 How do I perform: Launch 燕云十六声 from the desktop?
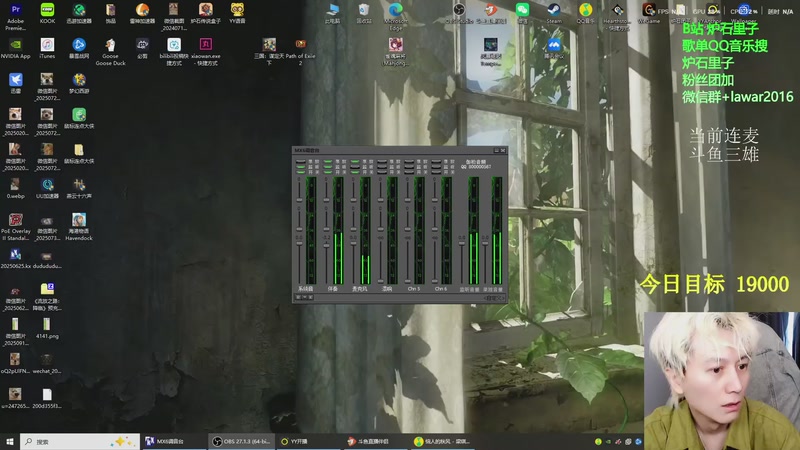coord(79,188)
